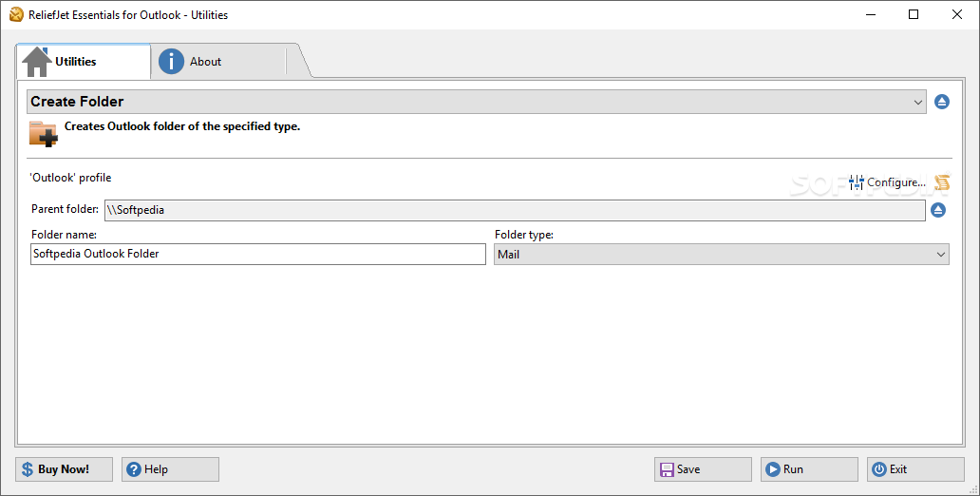Open the Configure profile settings

[x=888, y=182]
